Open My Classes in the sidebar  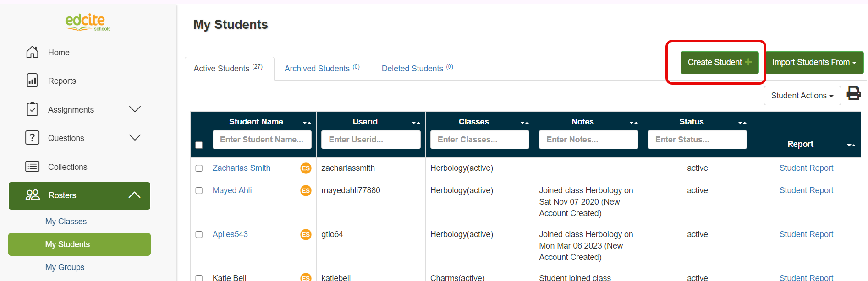[66, 222]
